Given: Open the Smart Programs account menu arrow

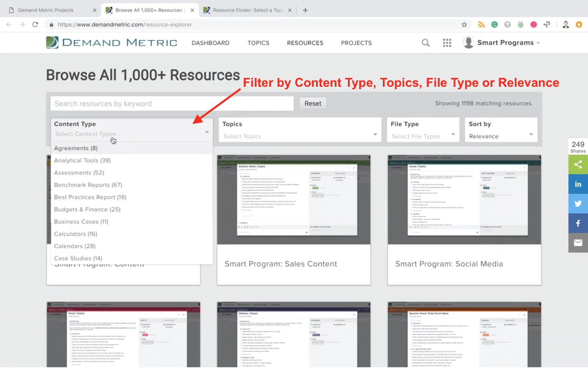Looking at the screenshot, I should (538, 43).
